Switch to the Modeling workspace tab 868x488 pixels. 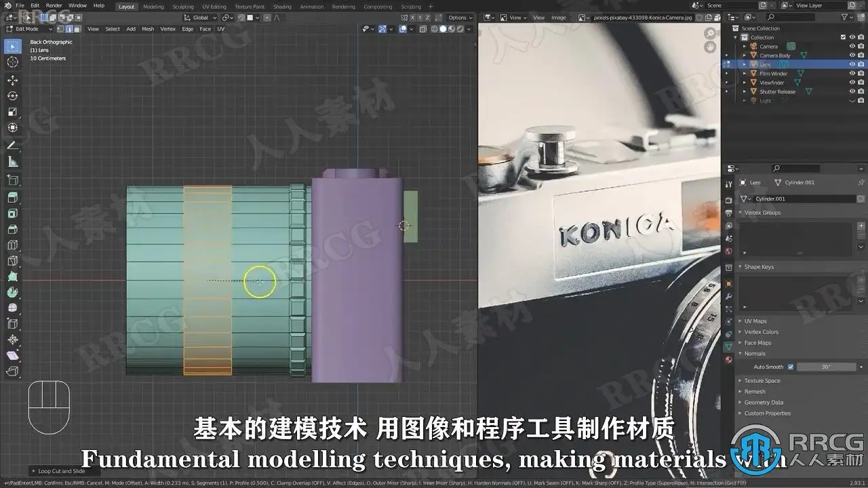[x=153, y=7]
